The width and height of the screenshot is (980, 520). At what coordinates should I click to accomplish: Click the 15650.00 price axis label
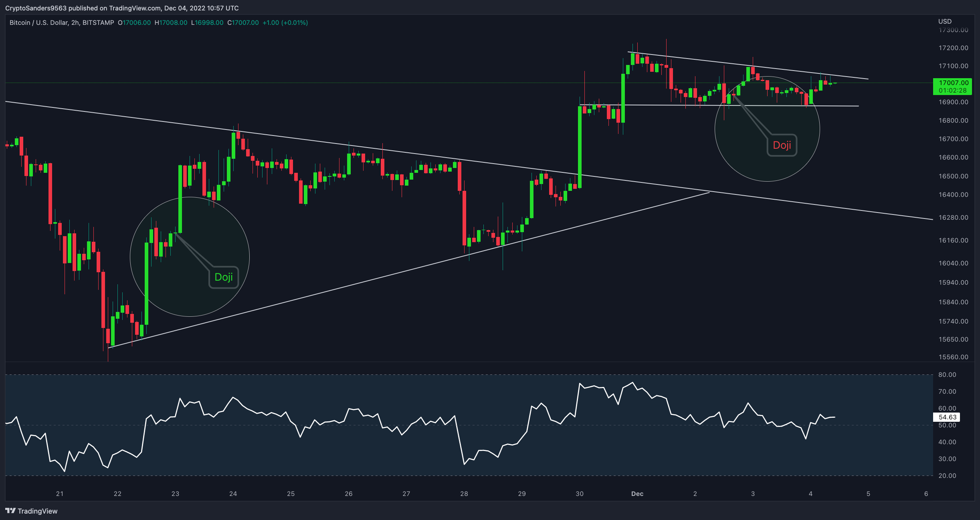953,339
